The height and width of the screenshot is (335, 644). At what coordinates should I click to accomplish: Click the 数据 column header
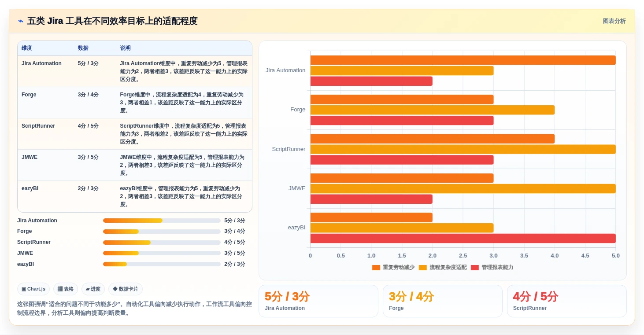83,48
